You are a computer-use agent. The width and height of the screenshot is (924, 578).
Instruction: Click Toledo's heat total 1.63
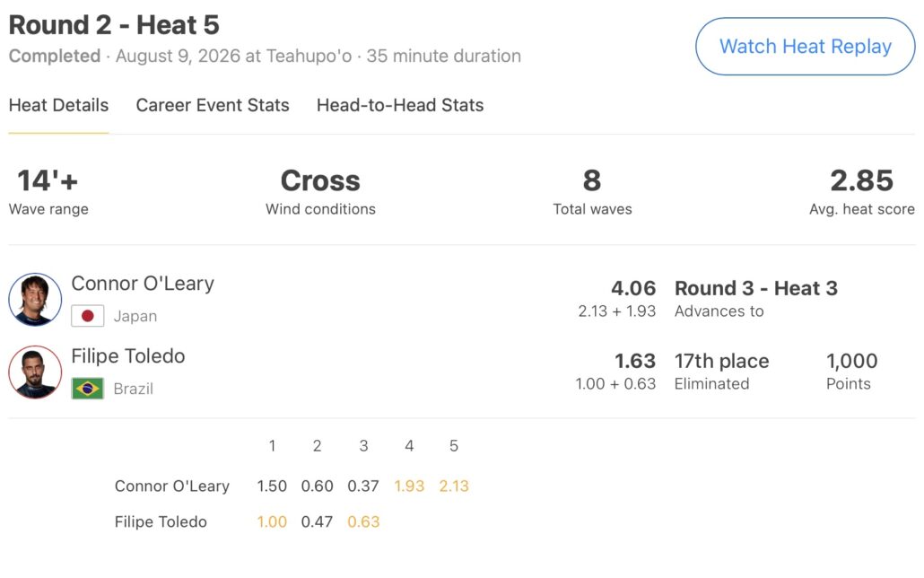[x=635, y=361]
